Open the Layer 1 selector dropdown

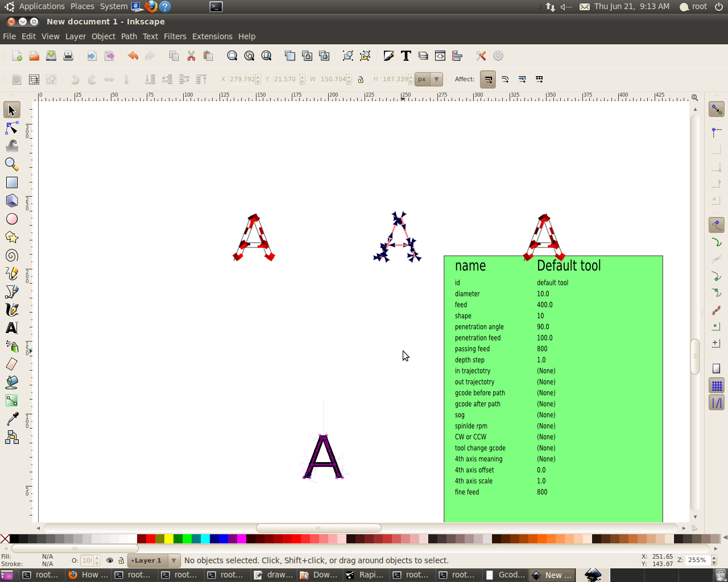(154, 560)
